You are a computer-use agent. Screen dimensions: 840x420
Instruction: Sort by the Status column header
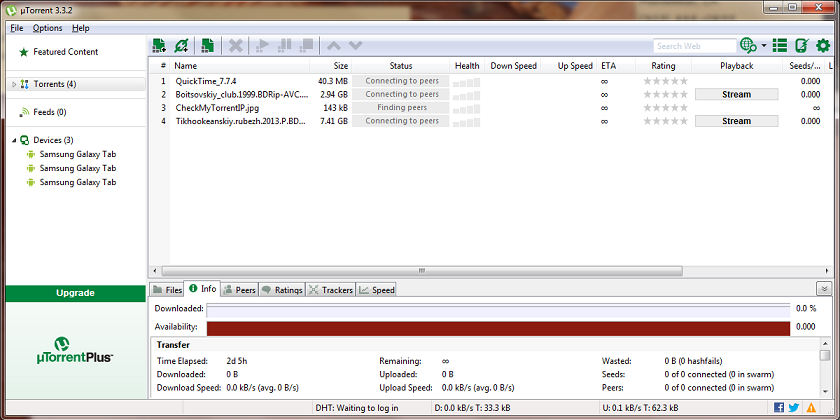click(401, 66)
